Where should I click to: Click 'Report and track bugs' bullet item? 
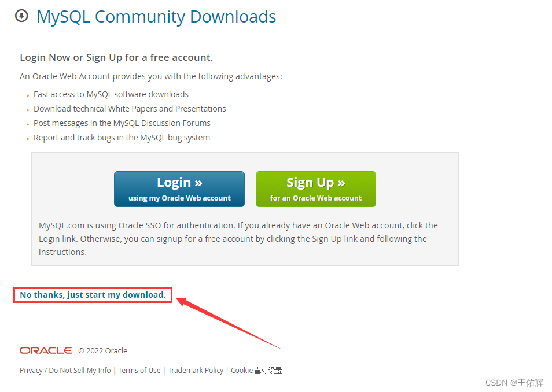[x=122, y=138]
